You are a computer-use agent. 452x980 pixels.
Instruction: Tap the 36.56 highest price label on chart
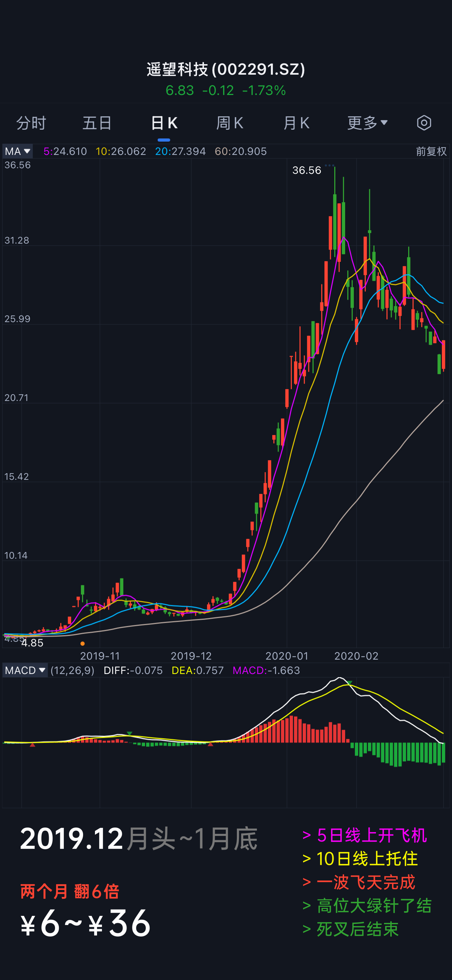[307, 170]
